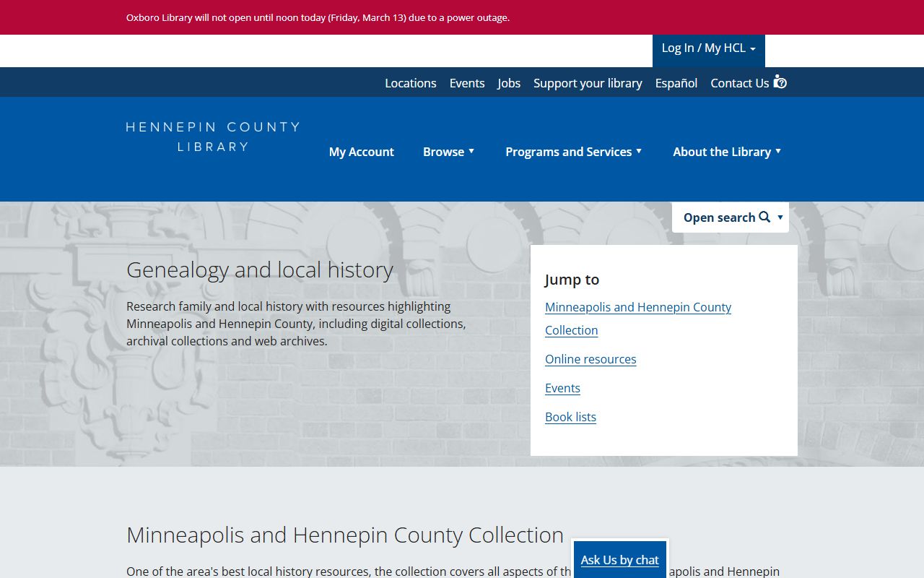924x578 pixels.
Task: Click the 'Research family and local history' paragraph
Action: [296, 324]
